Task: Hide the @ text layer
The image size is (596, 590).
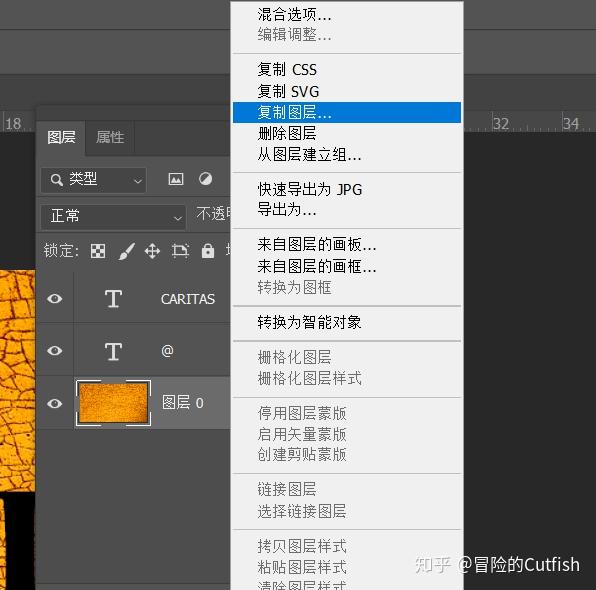Action: 55,351
